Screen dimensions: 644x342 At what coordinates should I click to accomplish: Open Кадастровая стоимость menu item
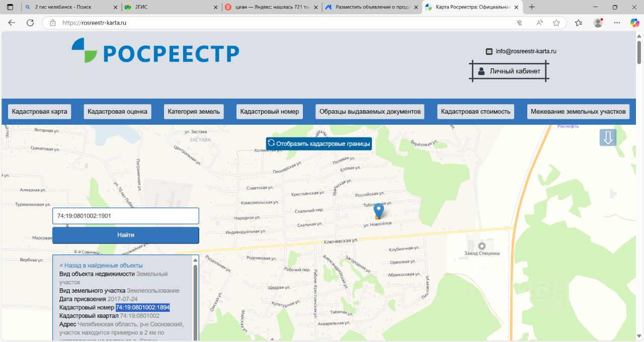476,112
